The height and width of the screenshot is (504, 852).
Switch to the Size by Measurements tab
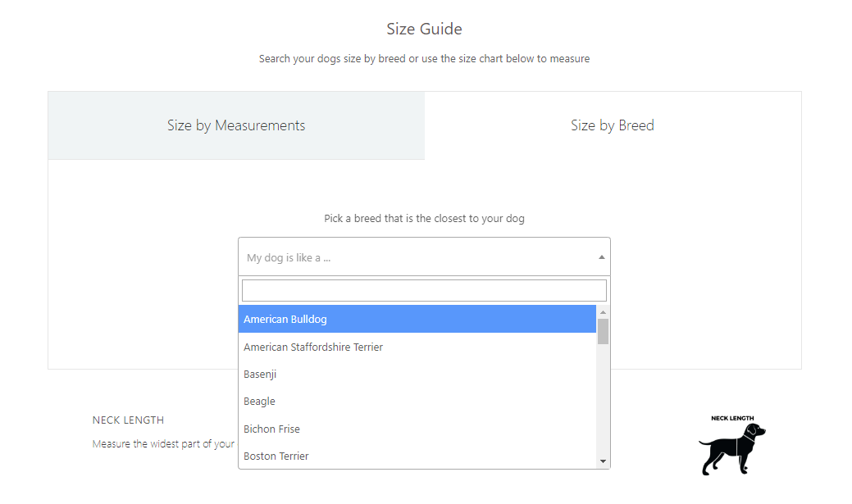click(x=236, y=125)
